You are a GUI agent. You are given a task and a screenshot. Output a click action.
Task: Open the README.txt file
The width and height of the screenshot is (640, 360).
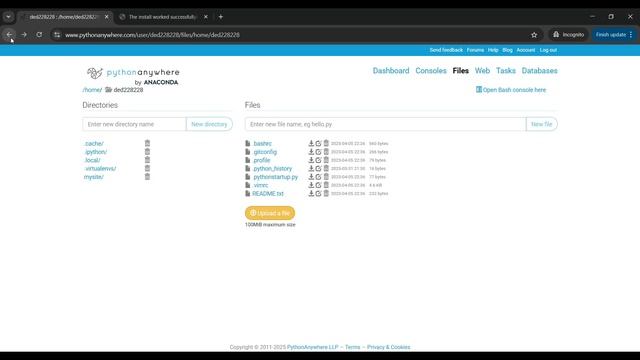tap(268, 193)
